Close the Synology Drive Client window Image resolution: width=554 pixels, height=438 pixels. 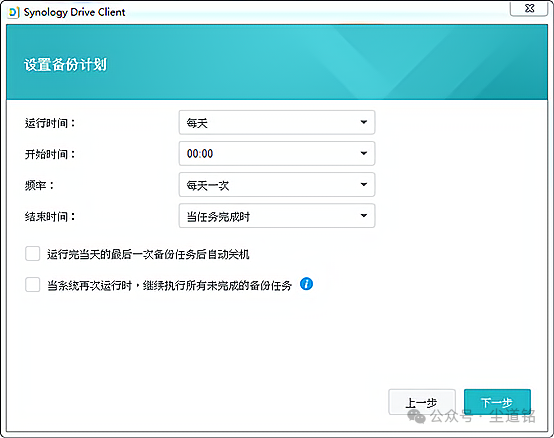pos(529,8)
